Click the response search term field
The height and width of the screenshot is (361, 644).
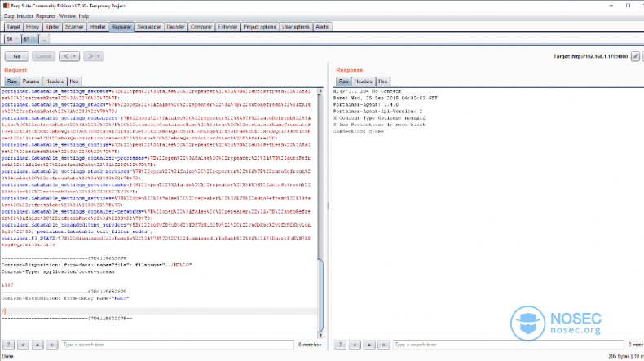click(509, 345)
